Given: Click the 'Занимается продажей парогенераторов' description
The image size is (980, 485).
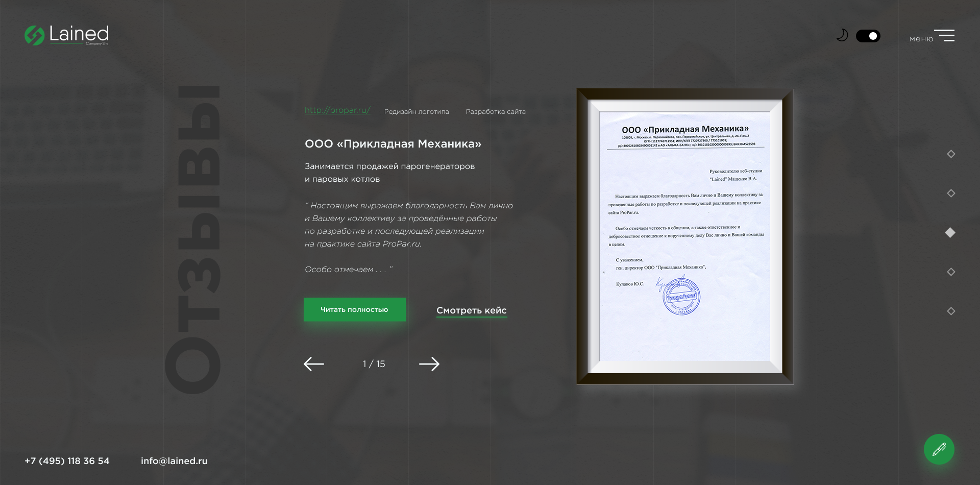Looking at the screenshot, I should (390, 166).
